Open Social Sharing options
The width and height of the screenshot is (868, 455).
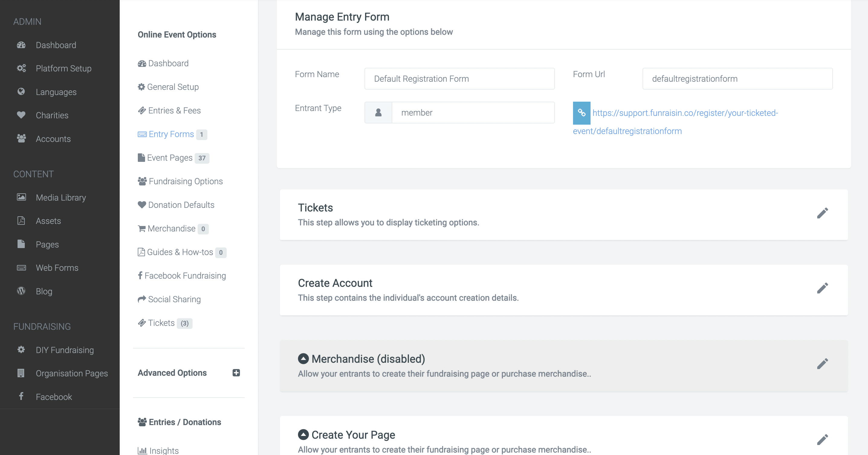click(x=169, y=300)
